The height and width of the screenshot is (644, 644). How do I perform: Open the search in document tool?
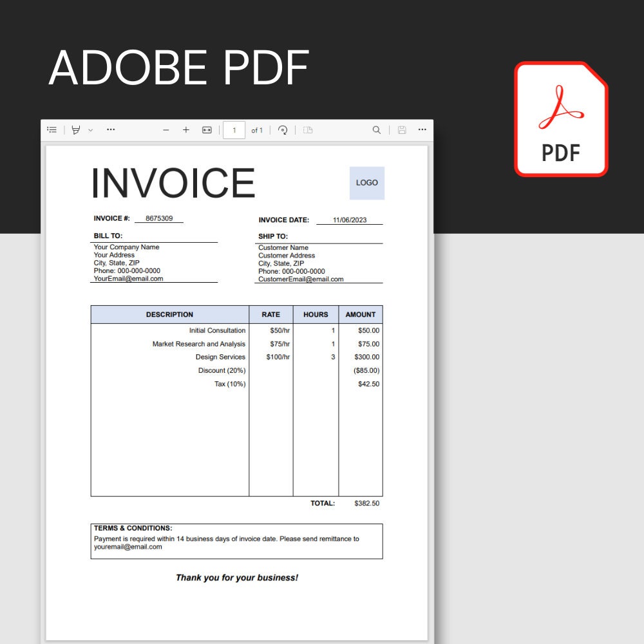click(x=376, y=129)
